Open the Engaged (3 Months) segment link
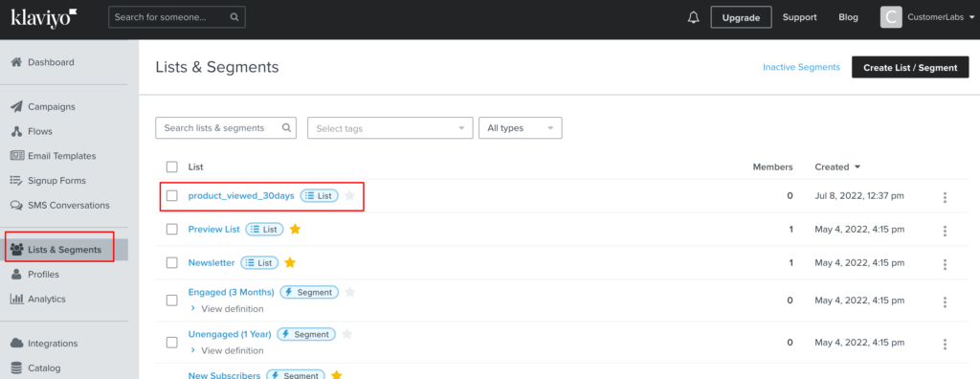Viewport: 980px width, 379px height. coord(232,292)
